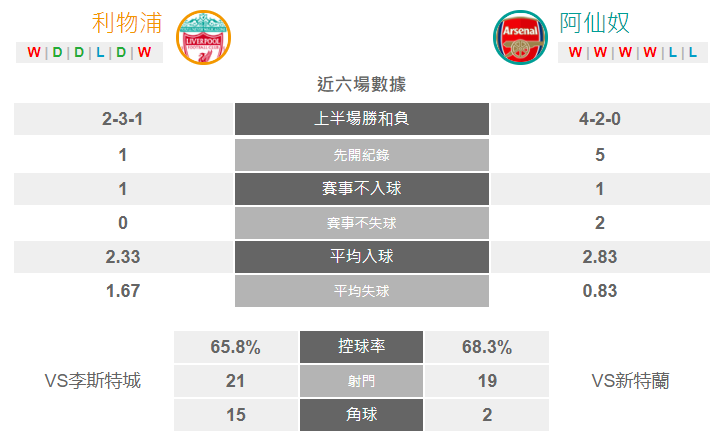Click Arsenal's first W form result
Viewport: 726px width, 440px height.
tap(576, 52)
